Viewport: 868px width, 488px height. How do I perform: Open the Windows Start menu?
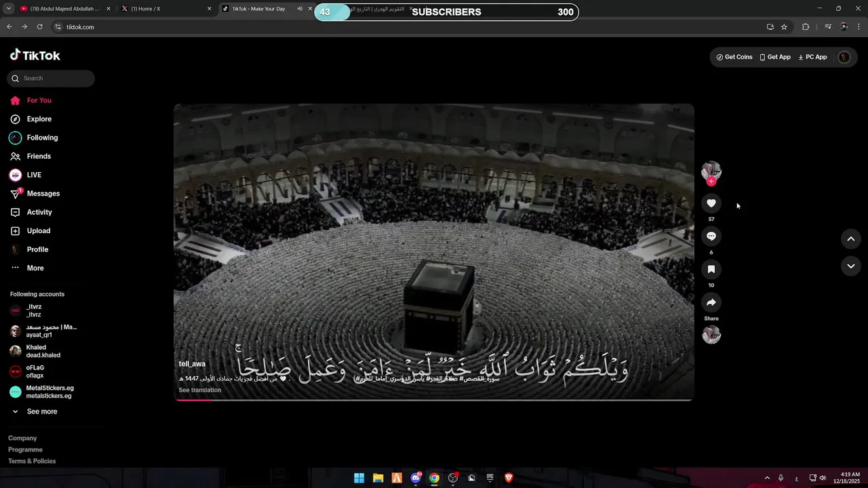click(359, 478)
